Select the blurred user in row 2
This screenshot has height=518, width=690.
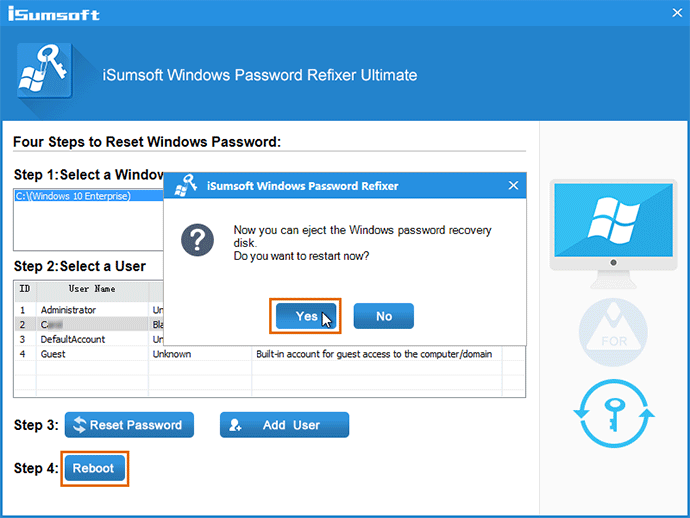(x=90, y=325)
